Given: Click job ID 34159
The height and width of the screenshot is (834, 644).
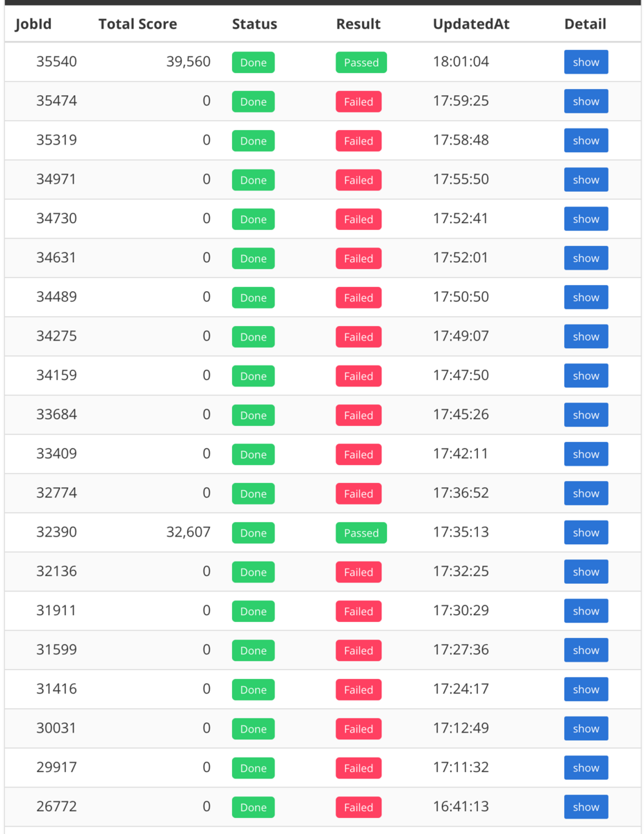Looking at the screenshot, I should click(56, 375).
